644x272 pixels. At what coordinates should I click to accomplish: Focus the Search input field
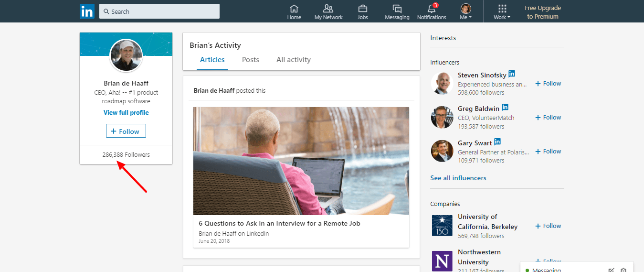(x=159, y=11)
